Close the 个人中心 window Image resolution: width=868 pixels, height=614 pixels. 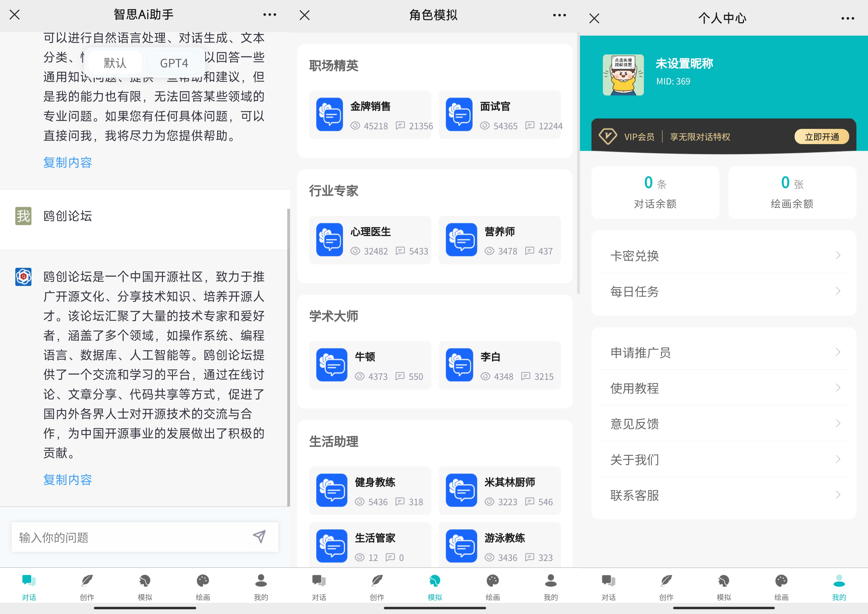pos(594,18)
